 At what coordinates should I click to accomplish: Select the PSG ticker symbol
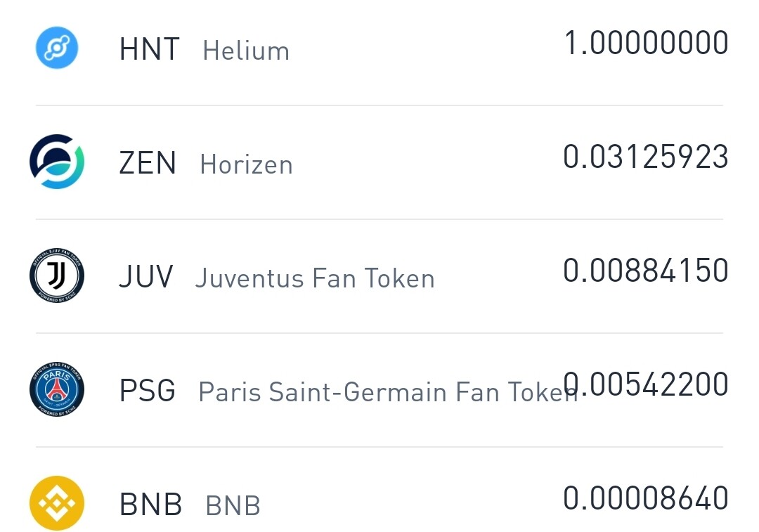pyautogui.click(x=148, y=390)
